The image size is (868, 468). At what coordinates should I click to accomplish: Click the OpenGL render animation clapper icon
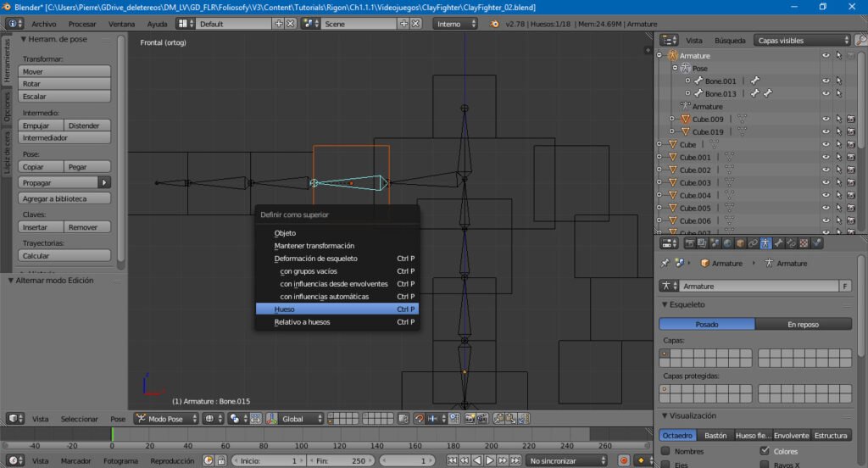coord(482,419)
